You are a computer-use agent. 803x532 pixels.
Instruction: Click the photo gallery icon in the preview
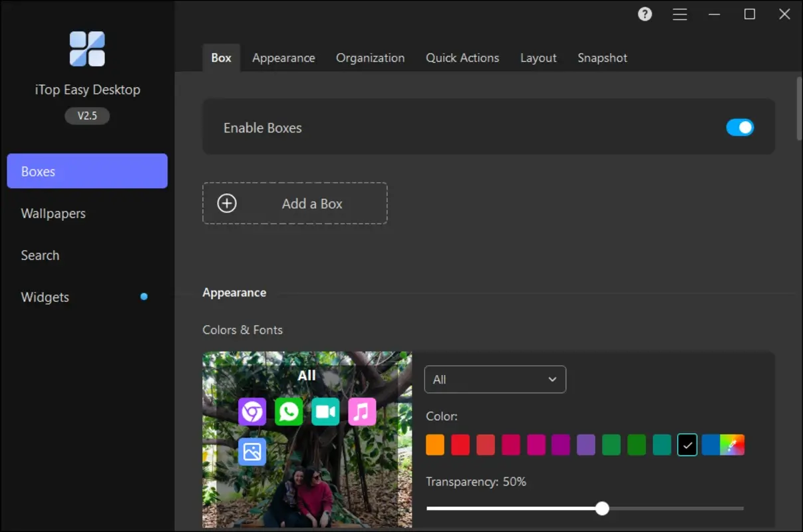(252, 452)
